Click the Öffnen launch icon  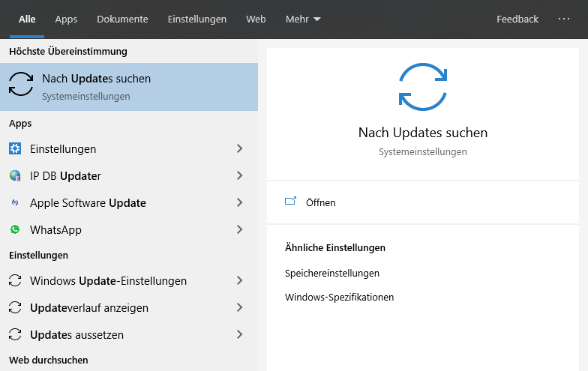[291, 201]
